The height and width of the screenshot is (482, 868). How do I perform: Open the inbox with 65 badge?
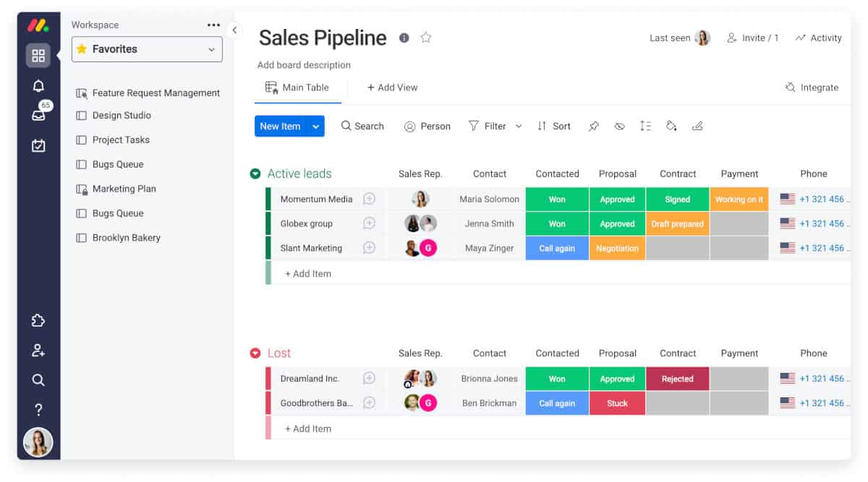pos(38,115)
